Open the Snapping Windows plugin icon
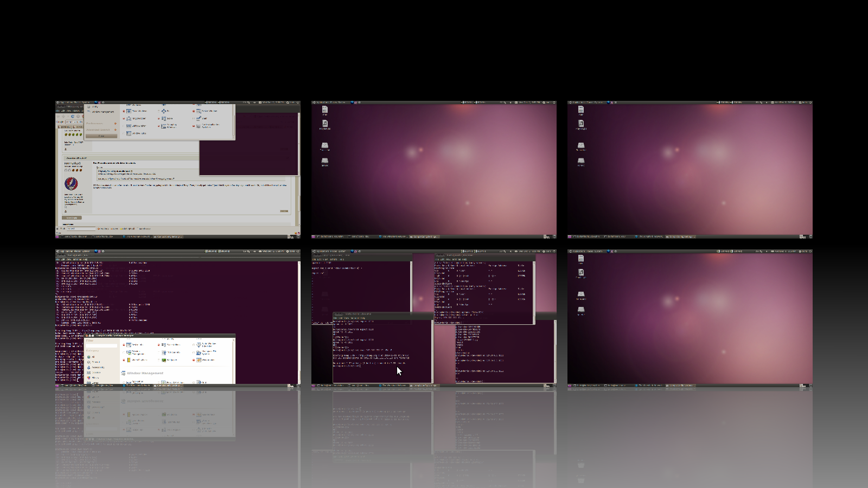The height and width of the screenshot is (488, 868). 164,126
